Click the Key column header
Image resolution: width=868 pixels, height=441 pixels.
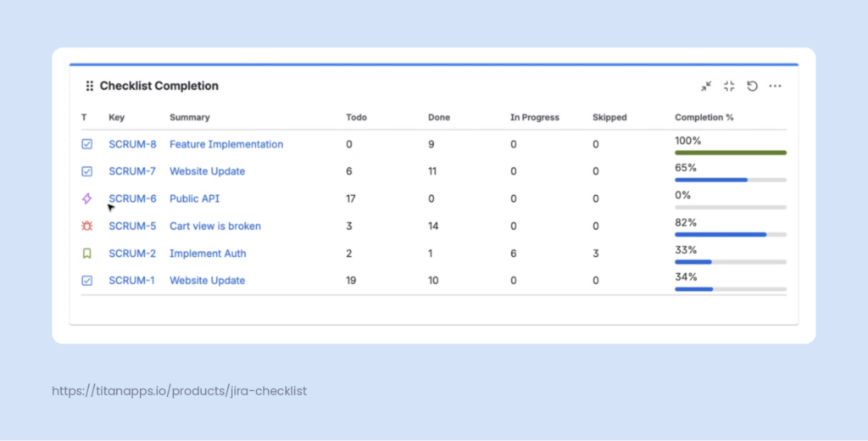(x=117, y=117)
